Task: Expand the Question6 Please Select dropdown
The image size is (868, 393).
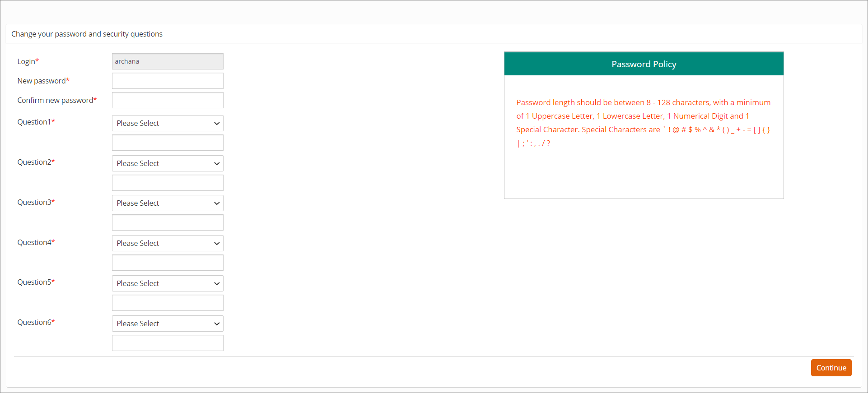Action: coord(168,324)
